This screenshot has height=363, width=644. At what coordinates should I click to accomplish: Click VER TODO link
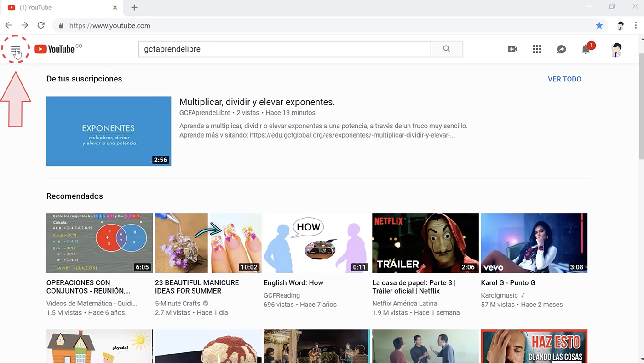(564, 79)
